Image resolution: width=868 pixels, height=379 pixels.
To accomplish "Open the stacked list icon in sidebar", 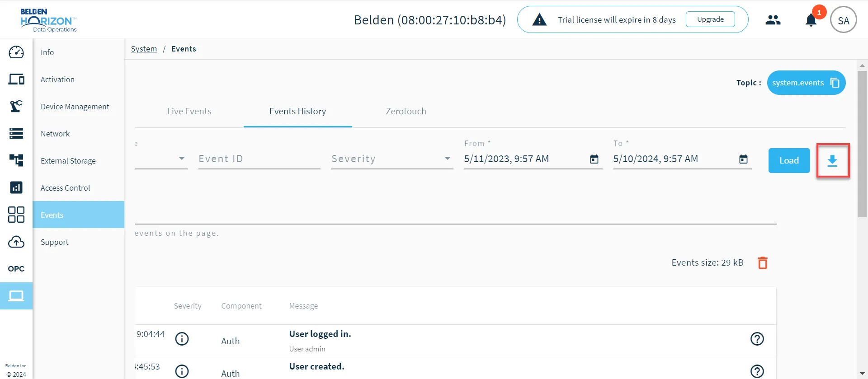I will pyautogui.click(x=16, y=133).
